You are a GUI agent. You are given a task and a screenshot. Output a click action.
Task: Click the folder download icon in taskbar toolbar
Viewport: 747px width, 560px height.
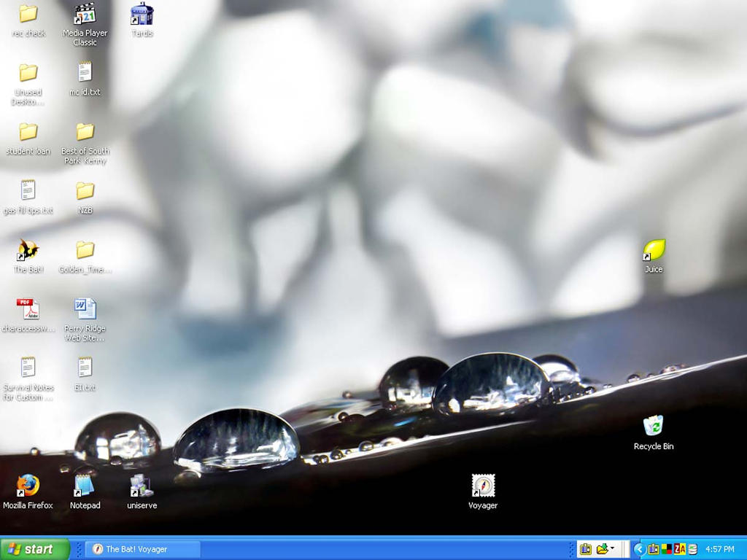602,549
